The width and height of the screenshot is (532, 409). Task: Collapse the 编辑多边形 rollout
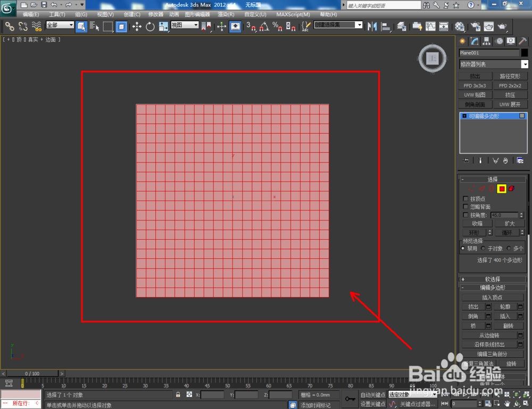tap(493, 288)
